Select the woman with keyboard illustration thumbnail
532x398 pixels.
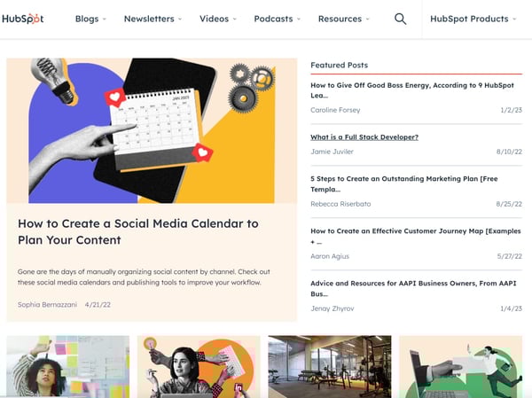tap(199, 366)
